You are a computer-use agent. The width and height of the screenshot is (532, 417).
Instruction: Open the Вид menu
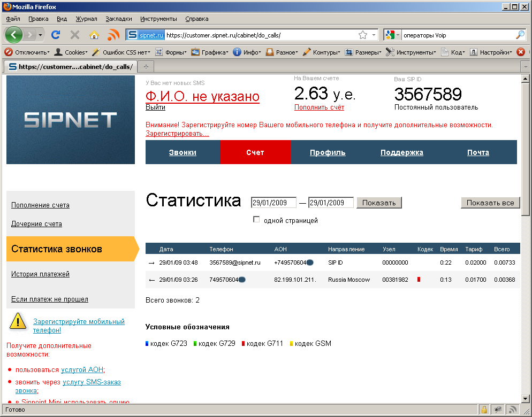[x=62, y=19]
